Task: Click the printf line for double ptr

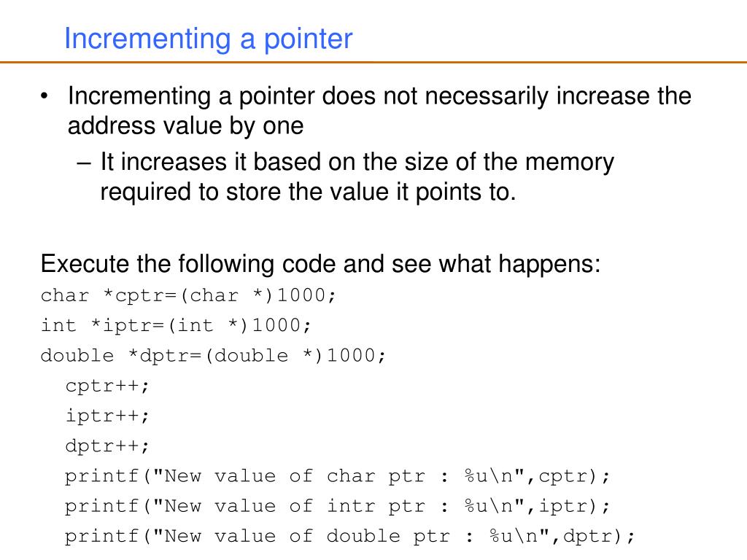Action: coord(349,536)
